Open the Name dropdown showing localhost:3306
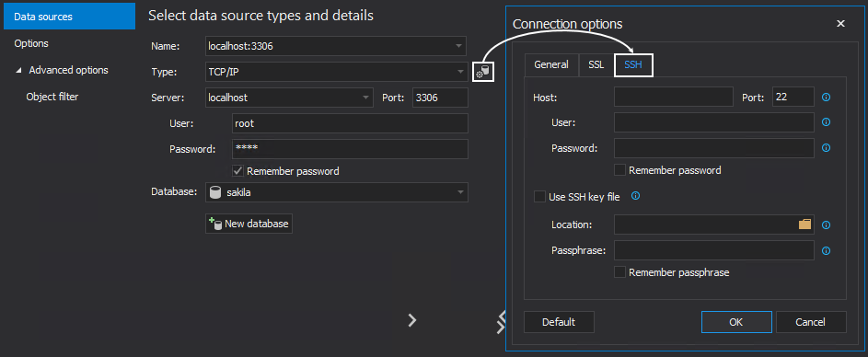The width and height of the screenshot is (868, 357). pyautogui.click(x=459, y=47)
